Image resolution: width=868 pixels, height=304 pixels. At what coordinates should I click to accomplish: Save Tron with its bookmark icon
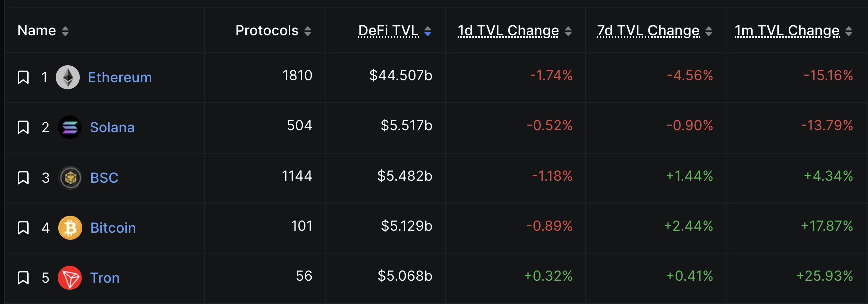(x=23, y=278)
